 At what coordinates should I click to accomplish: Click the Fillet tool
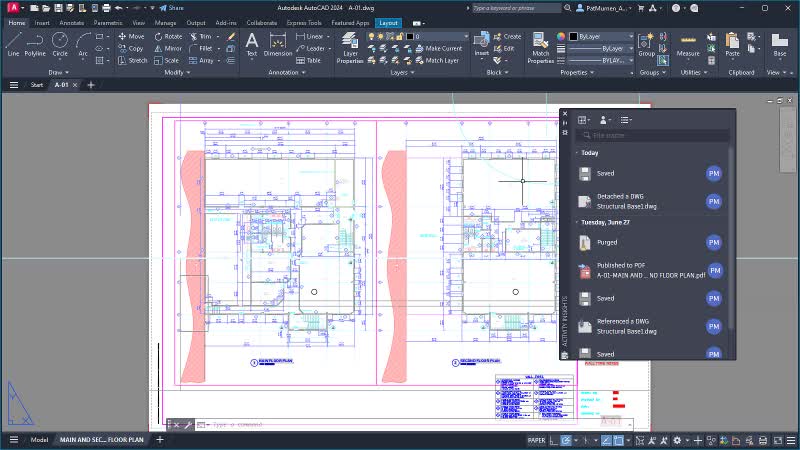click(x=201, y=48)
